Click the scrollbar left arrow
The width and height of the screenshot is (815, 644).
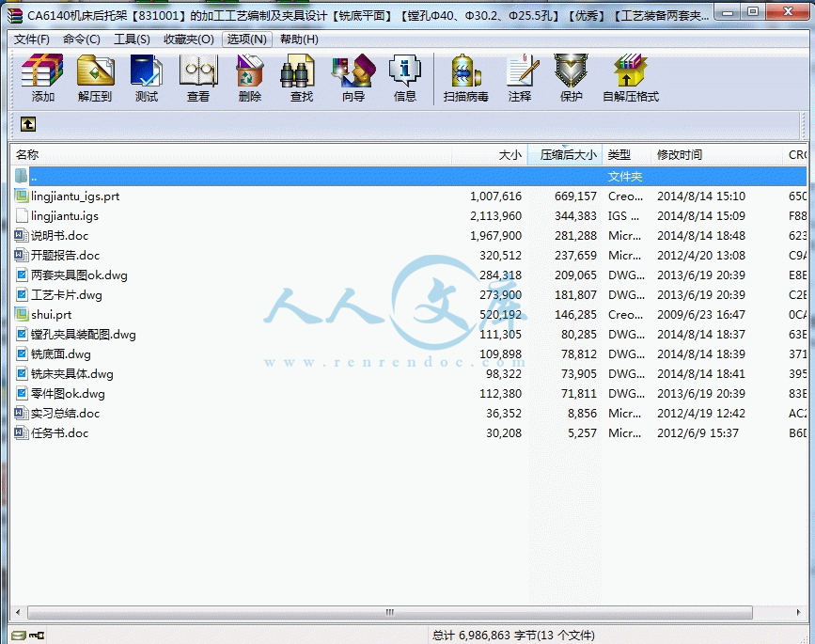pyautogui.click(x=18, y=612)
